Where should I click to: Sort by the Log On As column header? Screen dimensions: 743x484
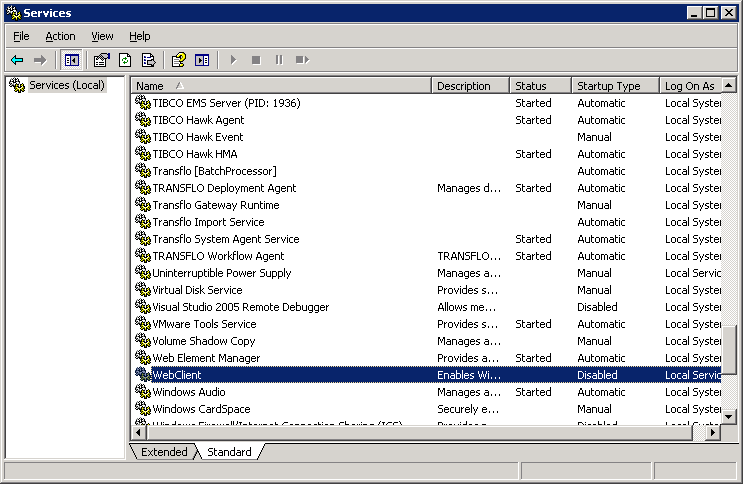(690, 86)
